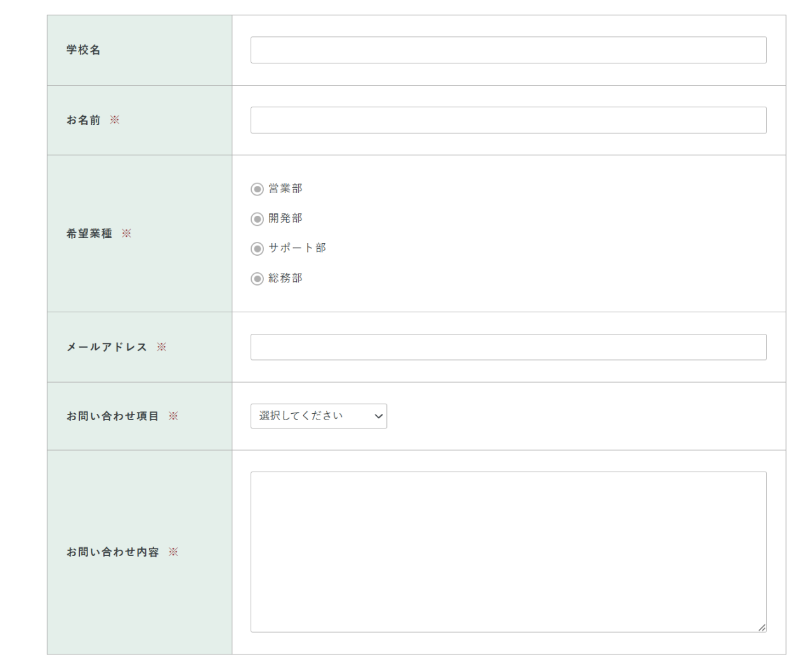Click the メールアドレス input field
Image resolution: width=812 pixels, height=669 pixels.
click(508, 347)
